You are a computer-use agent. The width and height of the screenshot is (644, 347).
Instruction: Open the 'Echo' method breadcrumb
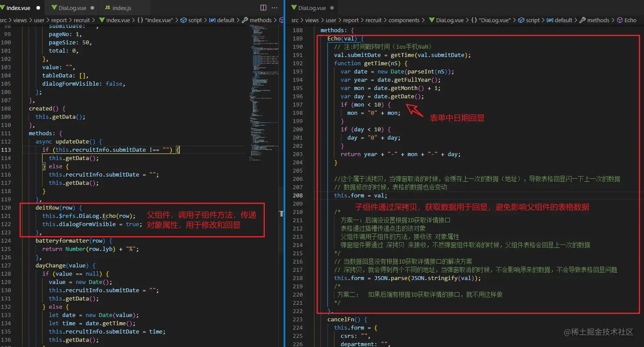627,20
